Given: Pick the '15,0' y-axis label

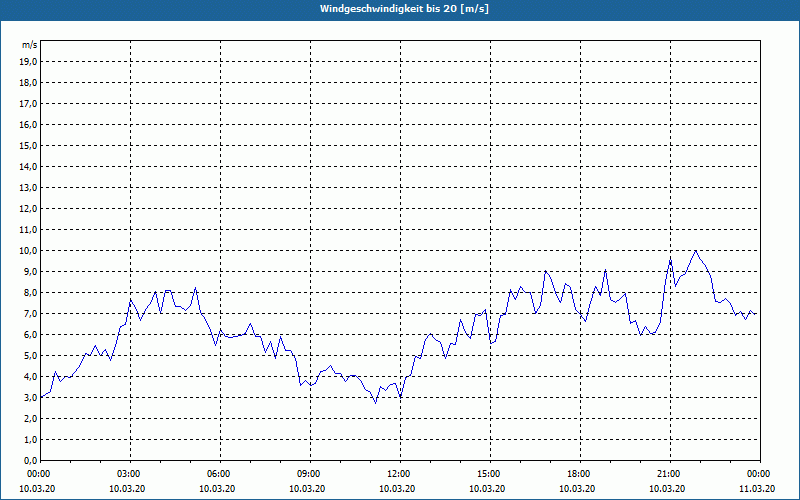Looking at the screenshot, I should (x=28, y=145).
